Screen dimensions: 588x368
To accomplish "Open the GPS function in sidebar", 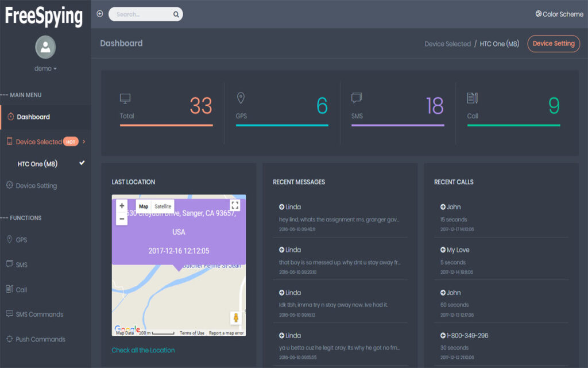I will 21,240.
